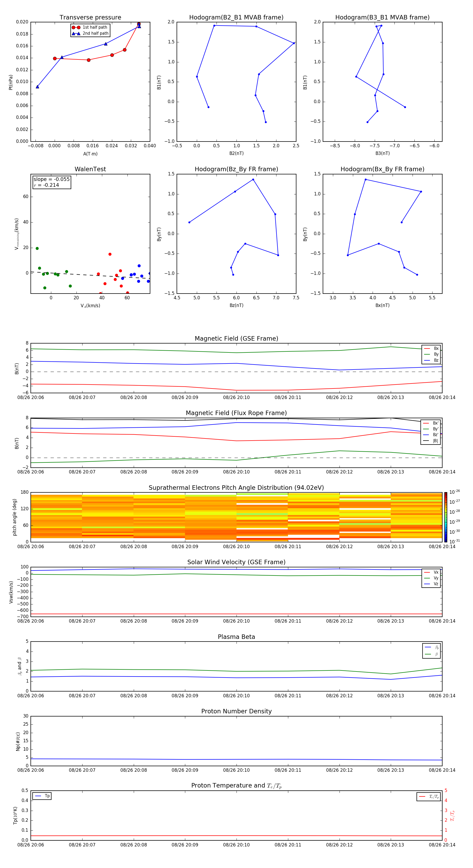Click the 'Hodogram(Bx_By FR frame)' title
The image size is (473, 868).
pos(382,169)
